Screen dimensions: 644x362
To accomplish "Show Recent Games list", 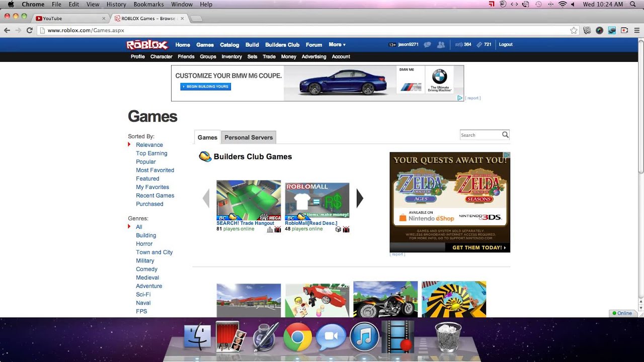I will pos(155,196).
